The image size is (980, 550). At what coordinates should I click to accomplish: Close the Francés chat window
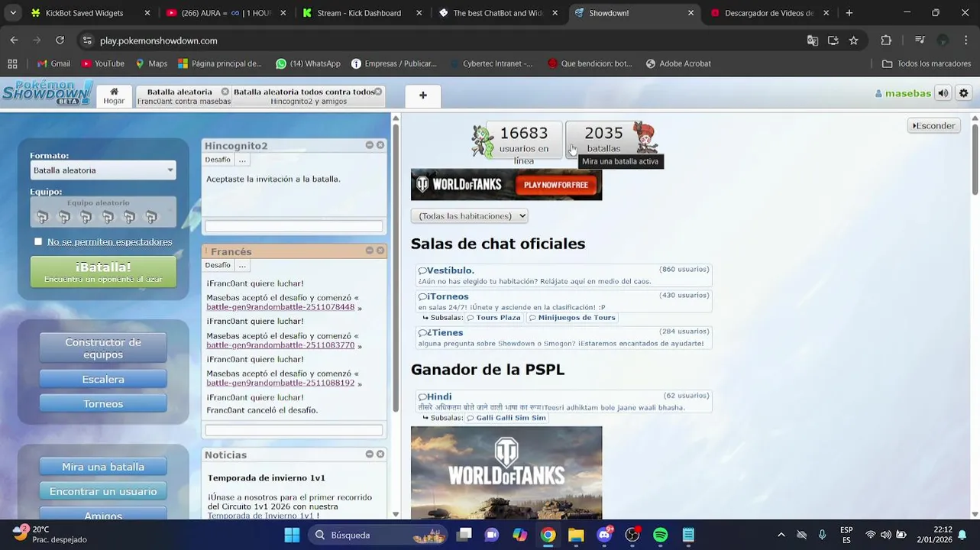(380, 251)
